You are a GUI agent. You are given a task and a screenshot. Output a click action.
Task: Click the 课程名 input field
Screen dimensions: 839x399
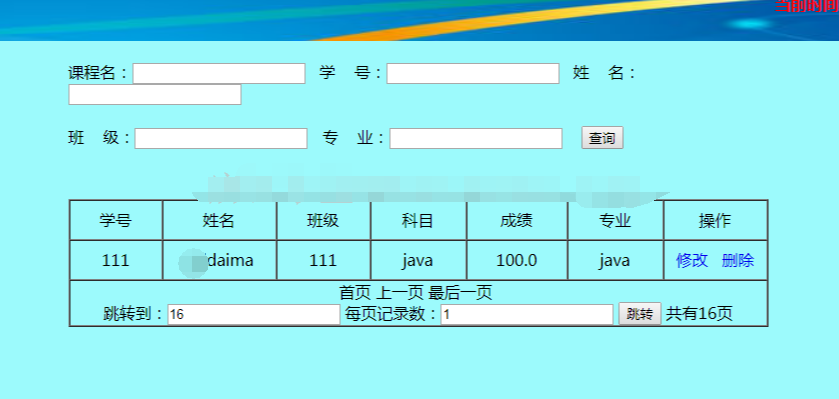pos(219,73)
